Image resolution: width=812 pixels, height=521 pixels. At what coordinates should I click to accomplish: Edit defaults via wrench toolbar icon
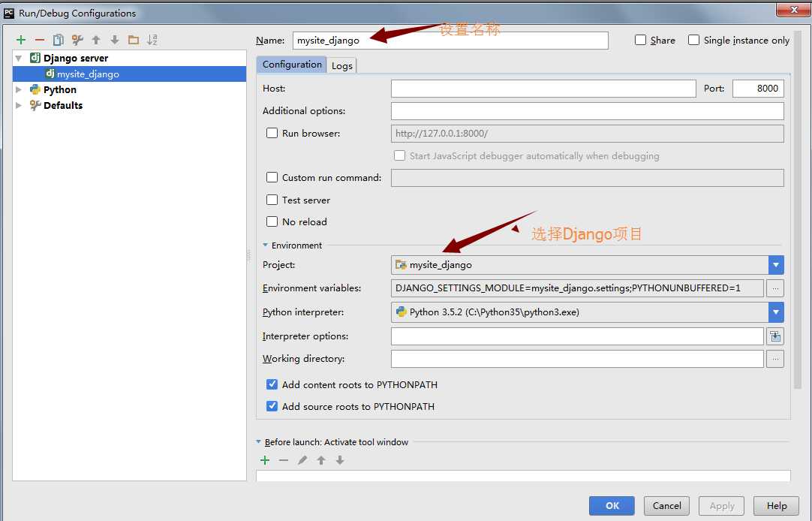tap(77, 40)
